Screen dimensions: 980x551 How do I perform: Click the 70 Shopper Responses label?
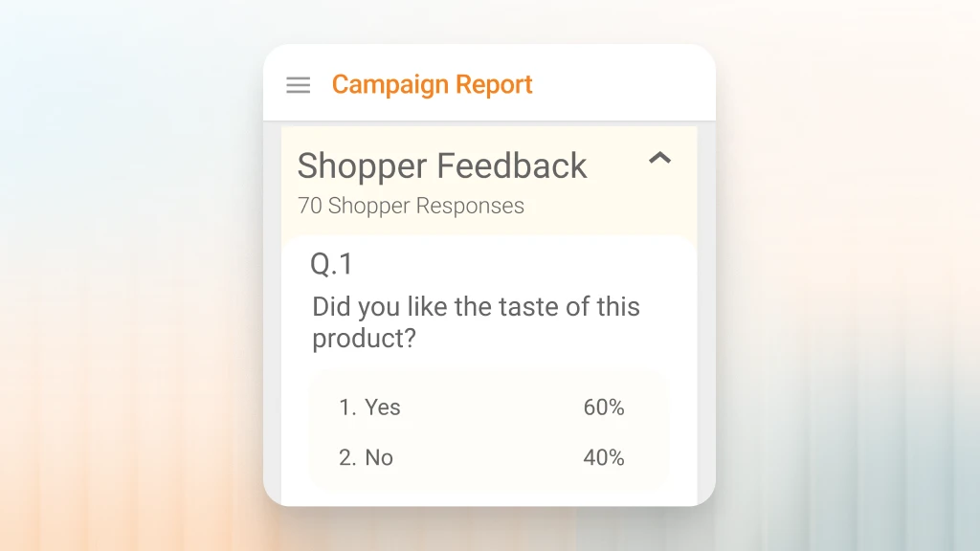tap(410, 206)
